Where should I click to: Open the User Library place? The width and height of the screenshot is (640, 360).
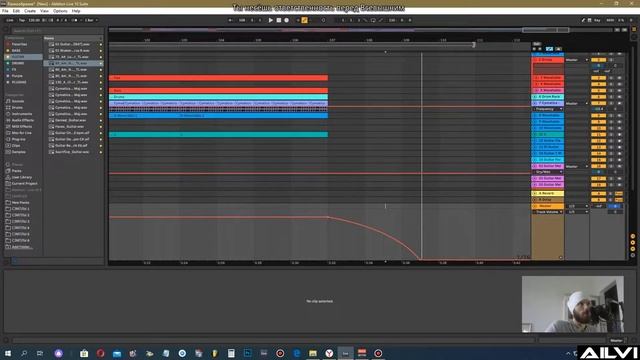(22, 177)
